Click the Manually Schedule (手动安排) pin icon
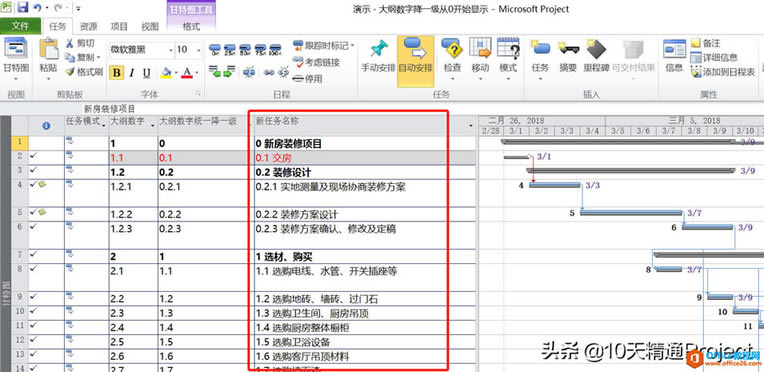The height and width of the screenshot is (372, 764). coord(379,49)
